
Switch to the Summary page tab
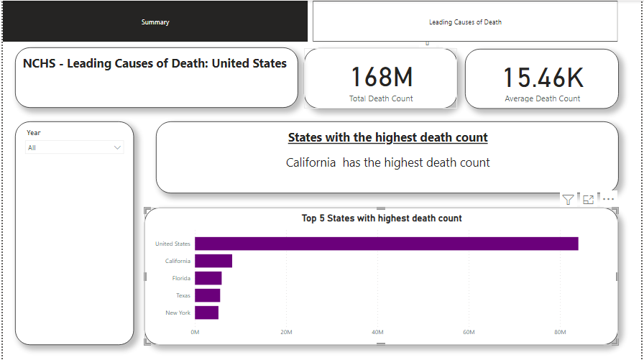[155, 22]
